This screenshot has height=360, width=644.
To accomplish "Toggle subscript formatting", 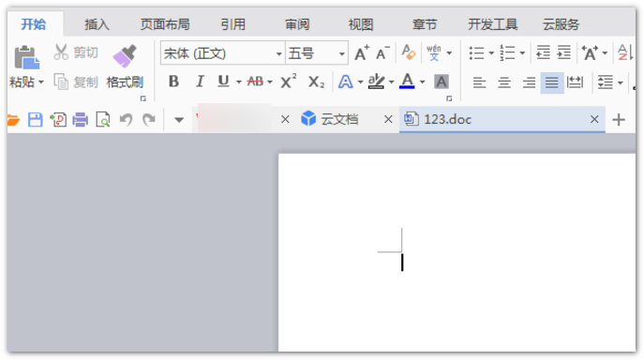I will pos(316,82).
